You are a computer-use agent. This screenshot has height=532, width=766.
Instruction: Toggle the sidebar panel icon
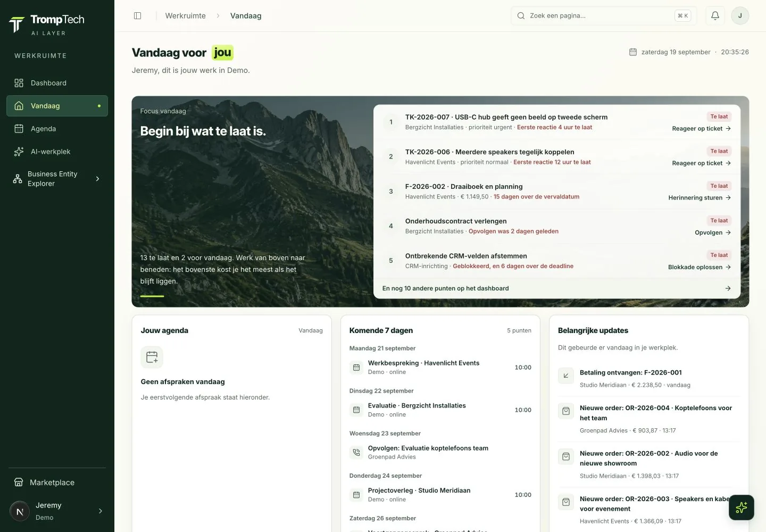coord(137,16)
